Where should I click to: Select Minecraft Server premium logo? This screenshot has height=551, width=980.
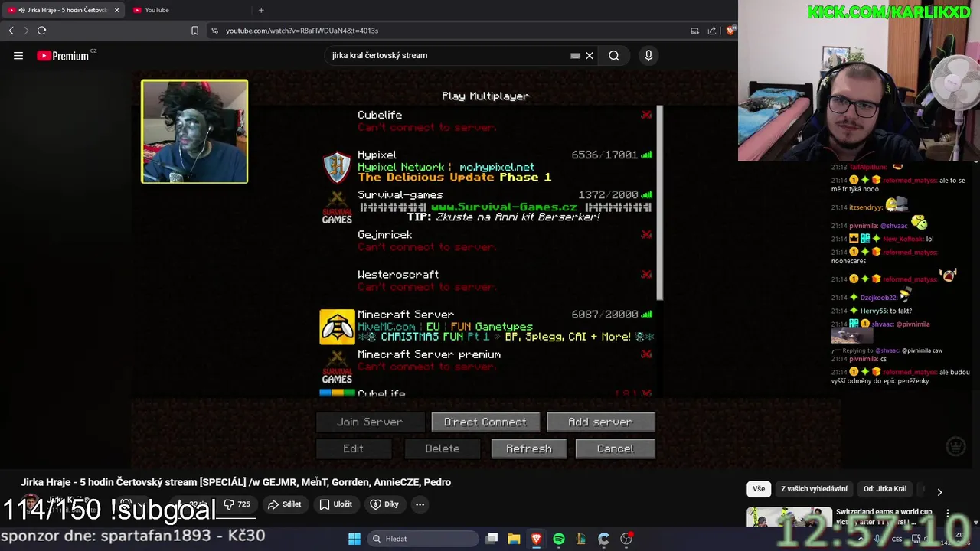tap(337, 367)
